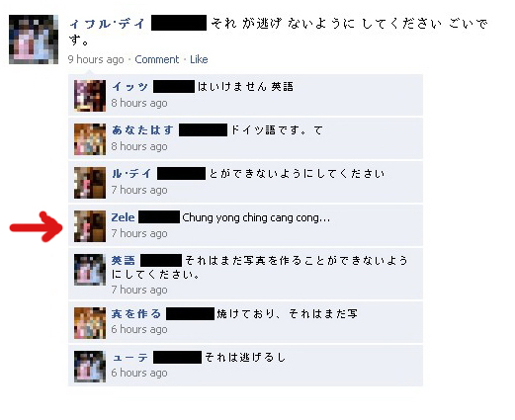Click commenter name イッツ
This screenshot has height=420, width=515.
click(129, 87)
